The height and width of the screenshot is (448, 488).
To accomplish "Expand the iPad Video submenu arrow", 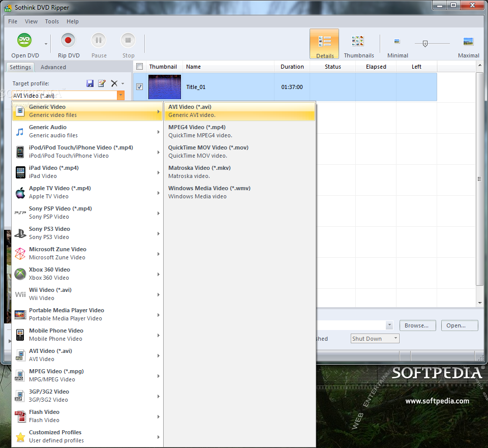I will point(159,172).
